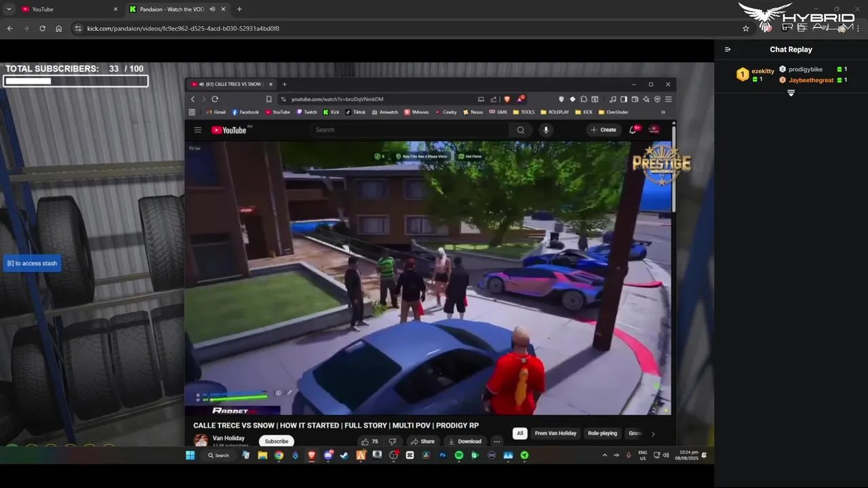The width and height of the screenshot is (868, 488).
Task: Expand the ROLEPLAY bookmark folder
Action: coord(555,112)
